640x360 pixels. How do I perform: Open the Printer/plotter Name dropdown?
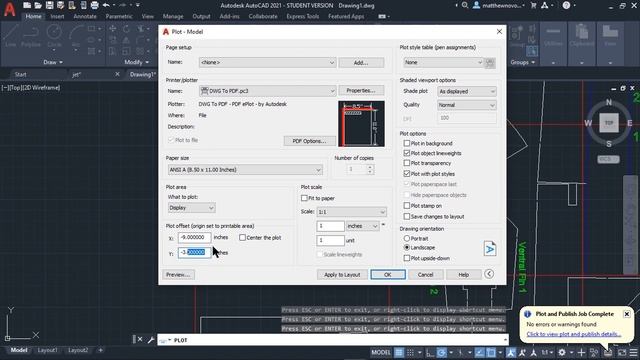click(x=267, y=91)
